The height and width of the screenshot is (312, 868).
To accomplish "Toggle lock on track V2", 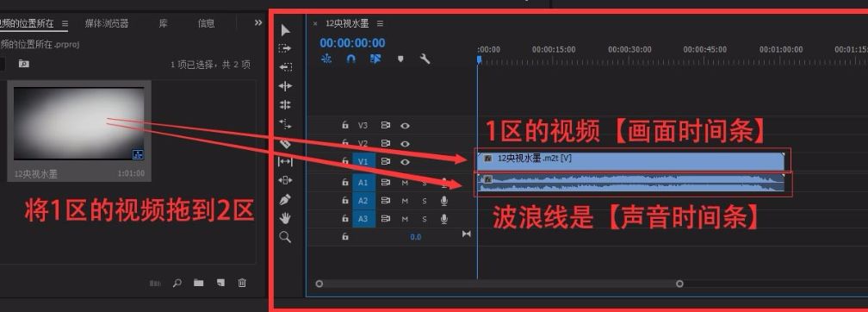I will pos(344,144).
